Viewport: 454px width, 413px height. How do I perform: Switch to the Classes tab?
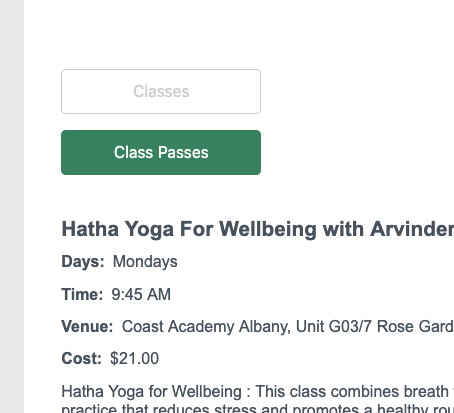(x=161, y=91)
